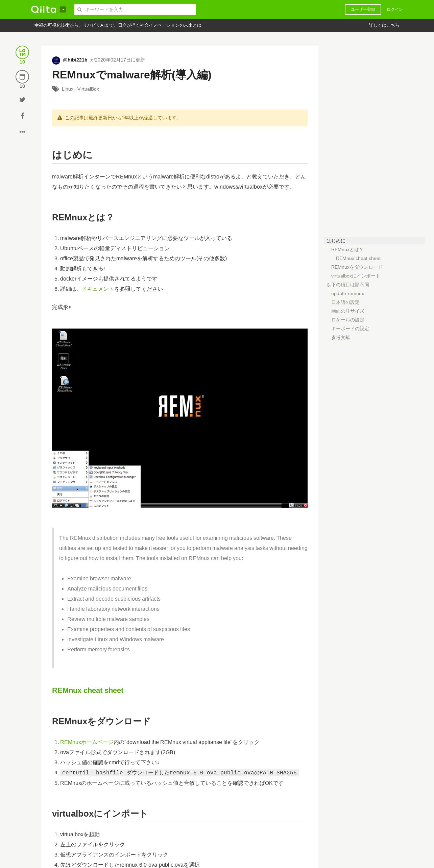Open the 詳しくはこちら banner link
The image size is (434, 868).
pos(384,25)
